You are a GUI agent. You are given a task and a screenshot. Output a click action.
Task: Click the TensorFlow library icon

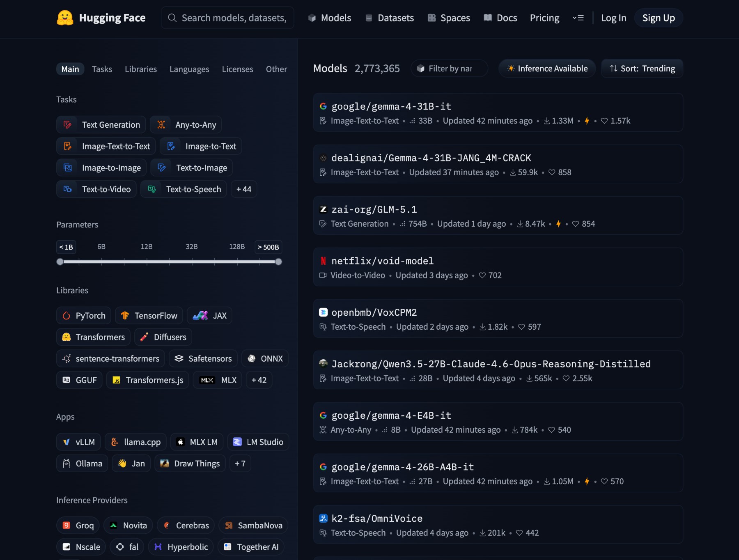coord(125,316)
